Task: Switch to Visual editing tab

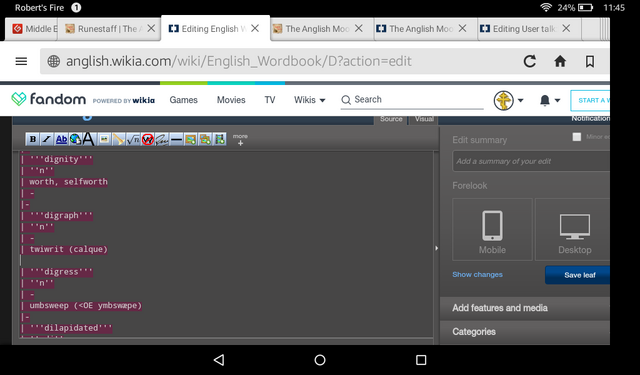Action: click(424, 119)
